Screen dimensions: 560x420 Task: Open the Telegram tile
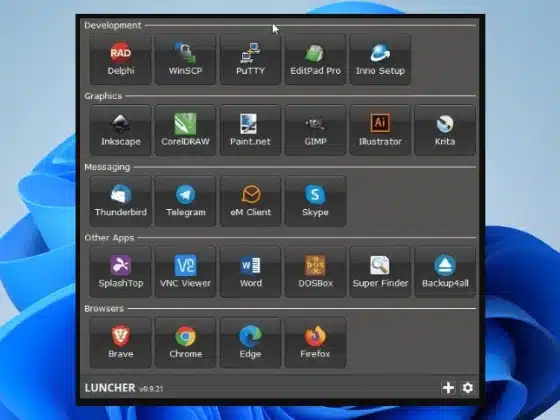click(x=185, y=201)
